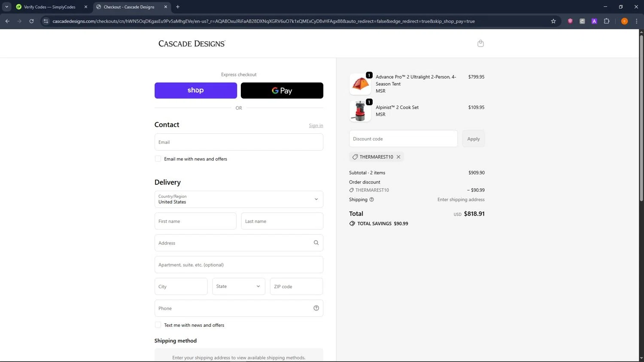Click the Apply discount button
The image size is (644, 362).
474,139
